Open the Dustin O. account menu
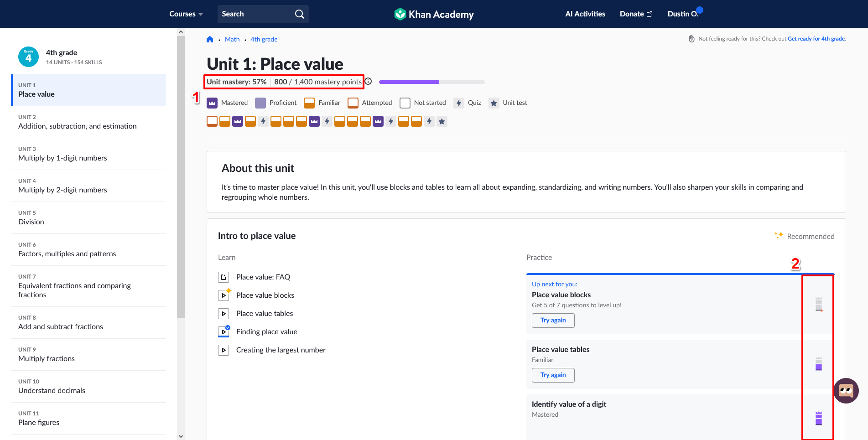This screenshot has height=440, width=868. (x=683, y=14)
